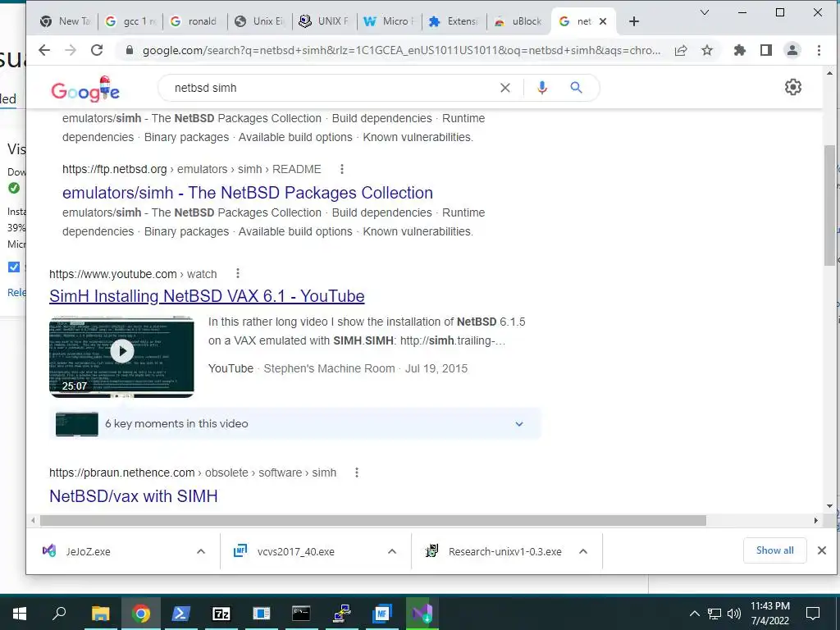The image size is (840, 630).
Task: Click the taskbar clock showing 11:43 PM
Action: tap(769, 614)
